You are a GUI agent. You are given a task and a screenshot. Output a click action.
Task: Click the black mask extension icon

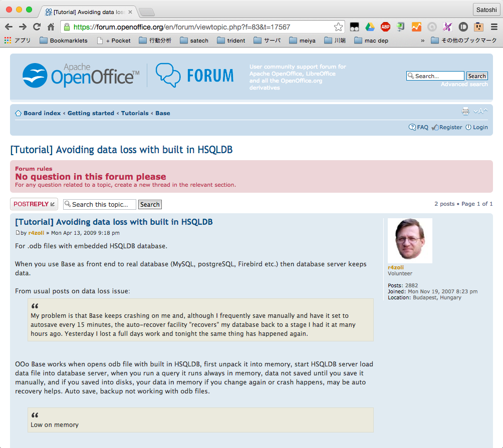pos(355,27)
